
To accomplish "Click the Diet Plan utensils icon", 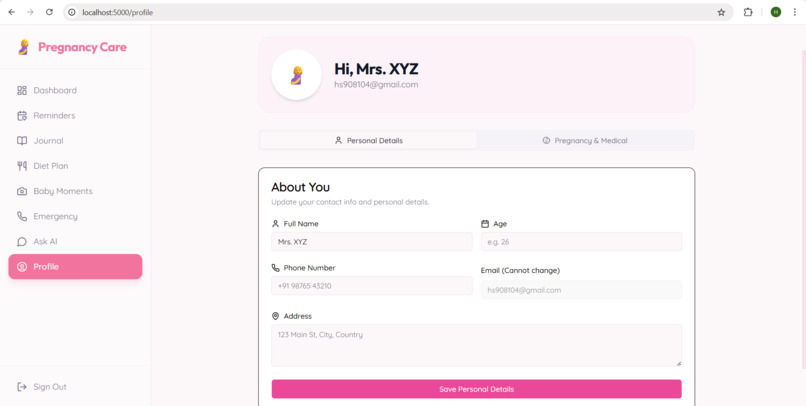I will (x=22, y=166).
